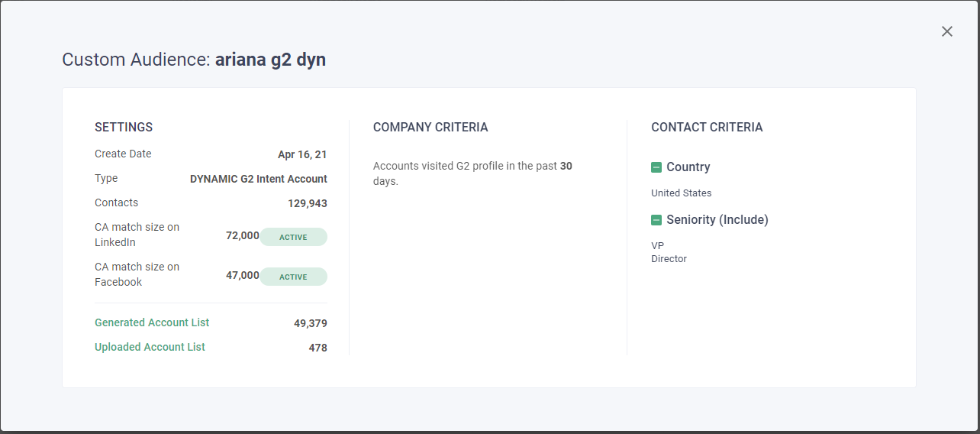The width and height of the screenshot is (980, 434).
Task: Open the Generated Account List link
Action: tap(152, 322)
